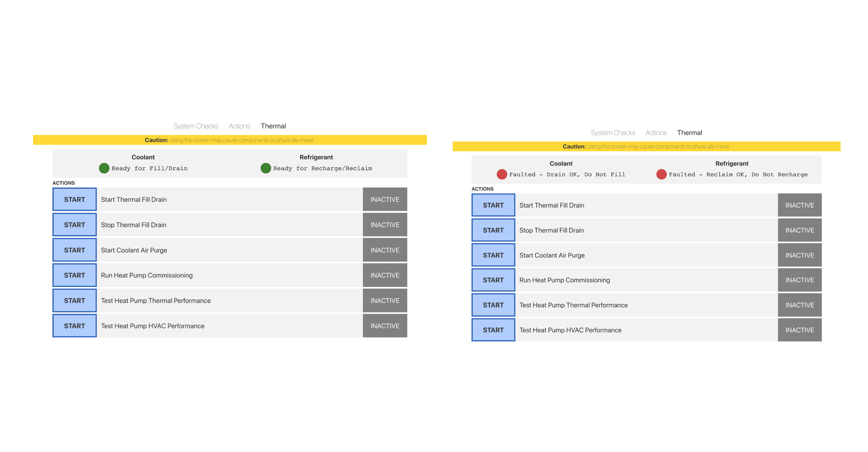The height and width of the screenshot is (452, 868).
Task: Click green Refrigerant Ready for Recharge/Reclaim dot
Action: click(265, 168)
